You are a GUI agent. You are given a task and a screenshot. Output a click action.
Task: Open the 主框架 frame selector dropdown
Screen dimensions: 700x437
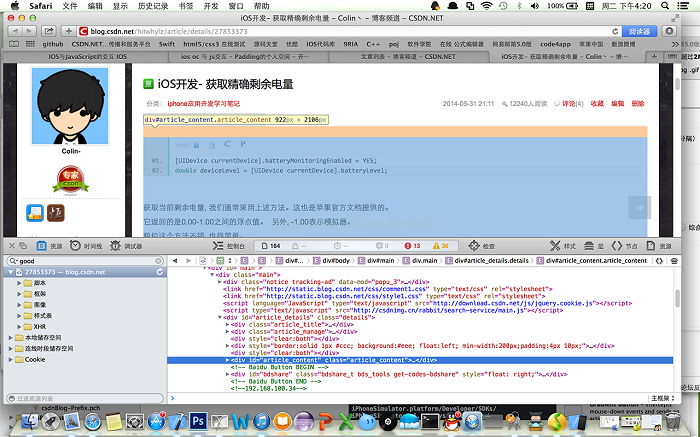tap(663, 398)
